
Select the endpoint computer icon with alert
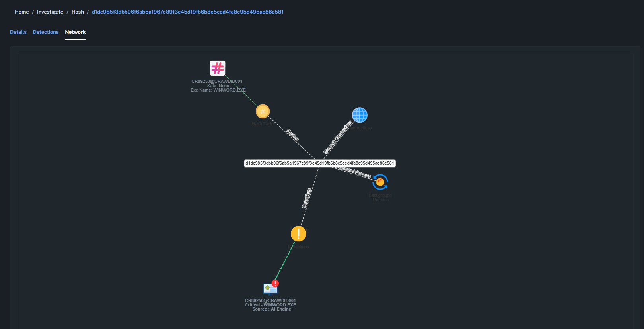(x=270, y=288)
